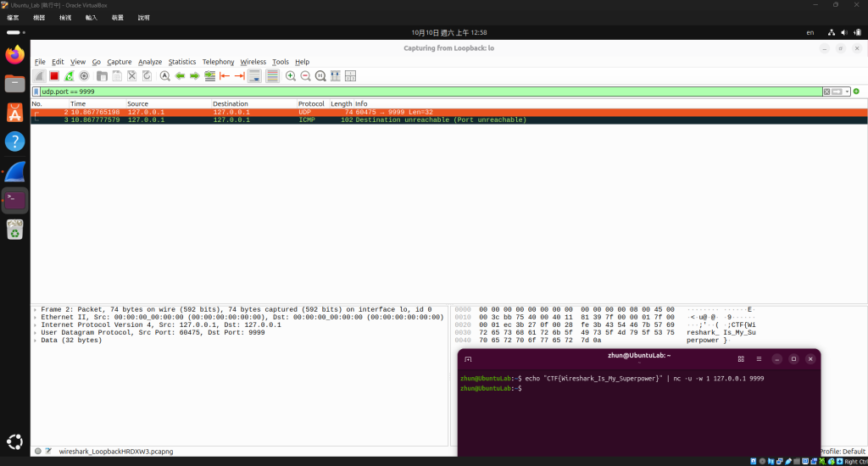Select the UDP packet number 2 row
The image size is (868, 466).
(x=449, y=113)
